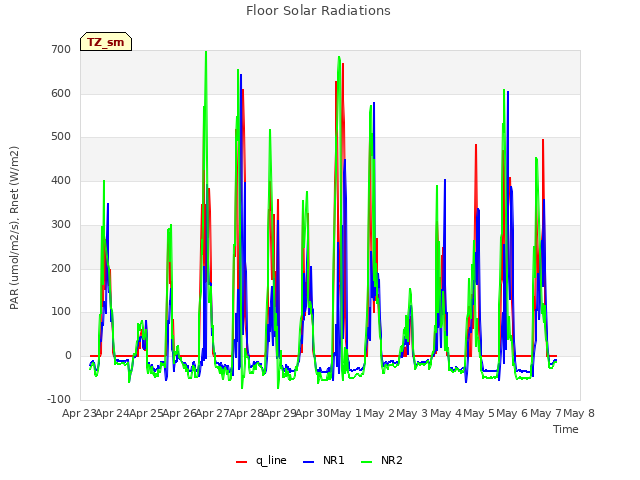Click the y-axis tick 100
Viewport: 640px width, 480px height.
pos(61,311)
